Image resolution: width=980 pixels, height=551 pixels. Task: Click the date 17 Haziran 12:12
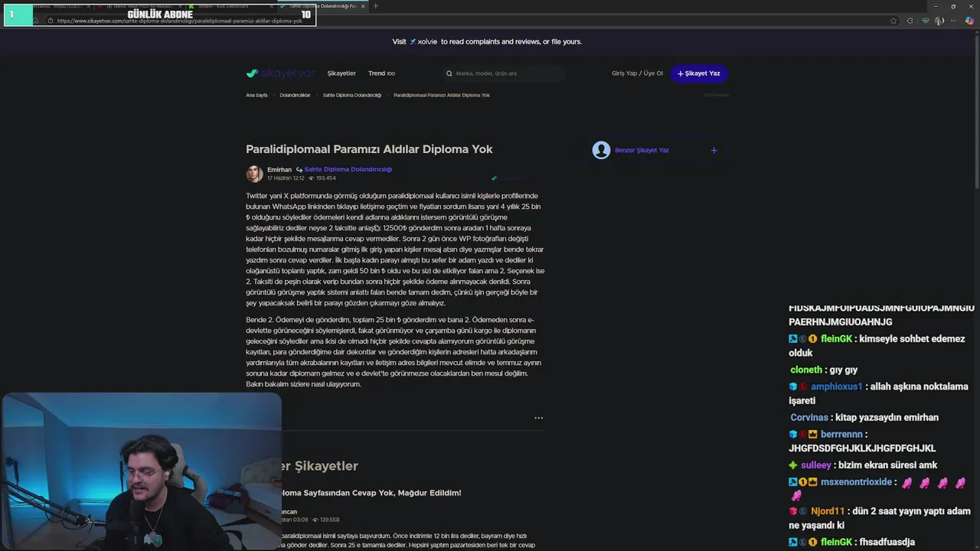coord(286,178)
